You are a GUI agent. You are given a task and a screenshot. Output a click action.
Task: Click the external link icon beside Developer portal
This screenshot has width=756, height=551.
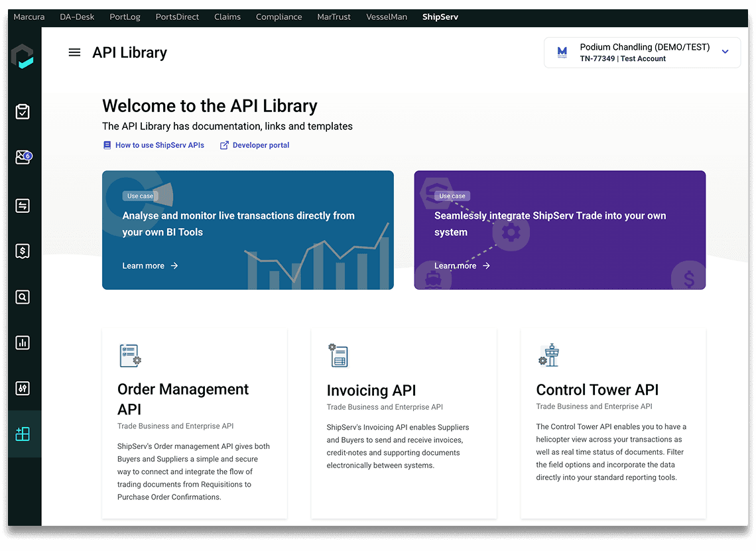[x=224, y=145]
